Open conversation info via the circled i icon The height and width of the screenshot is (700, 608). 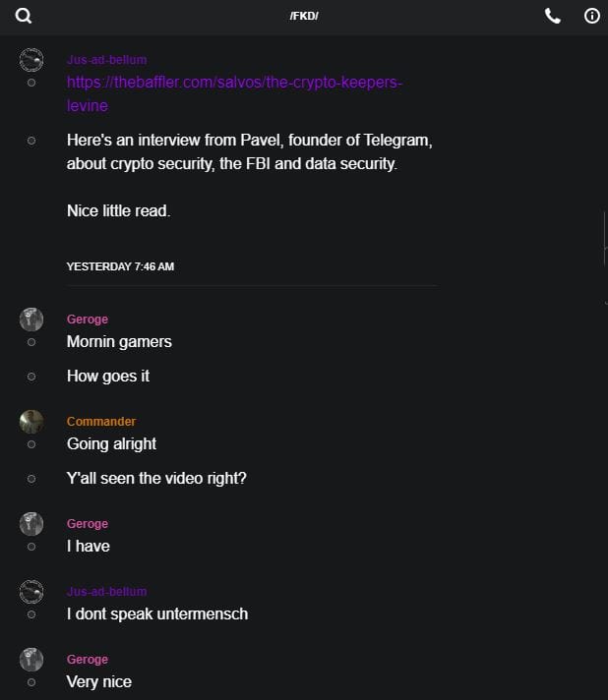pyautogui.click(x=592, y=16)
